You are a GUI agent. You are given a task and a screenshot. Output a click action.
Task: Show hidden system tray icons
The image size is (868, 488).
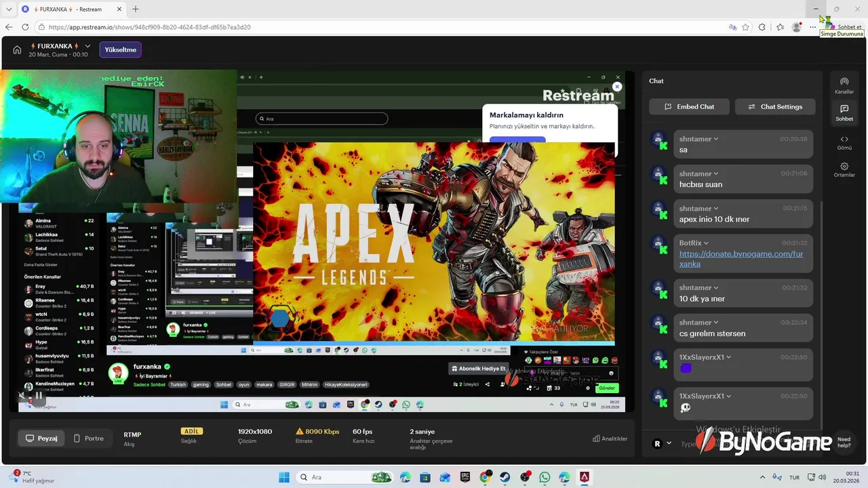tap(762, 477)
